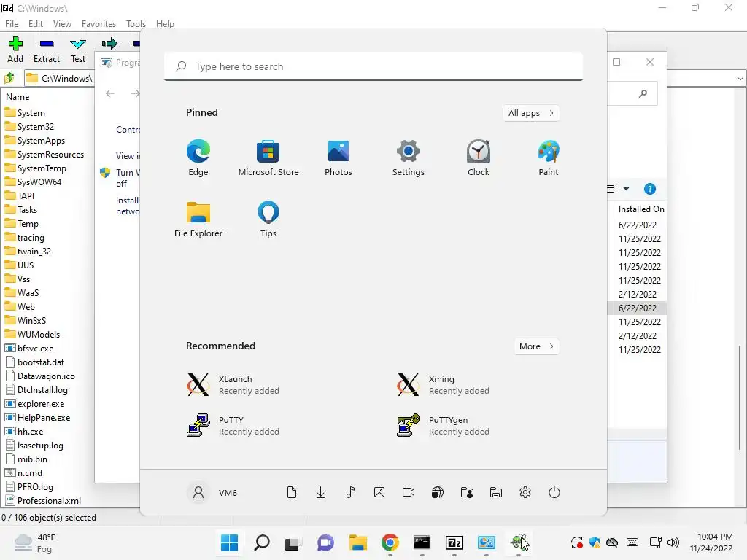Open 7-Zip address bar dropdown
The image size is (747, 560).
740,78
